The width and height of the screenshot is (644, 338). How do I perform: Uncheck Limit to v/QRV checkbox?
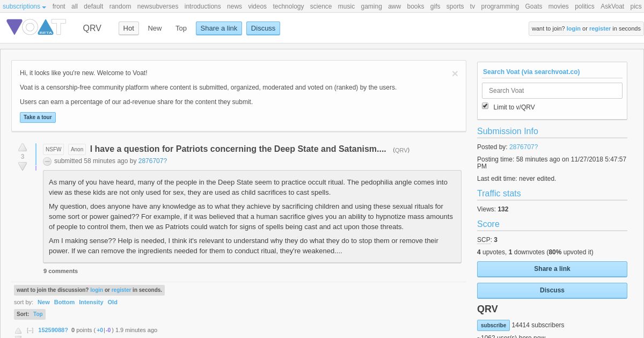point(485,106)
